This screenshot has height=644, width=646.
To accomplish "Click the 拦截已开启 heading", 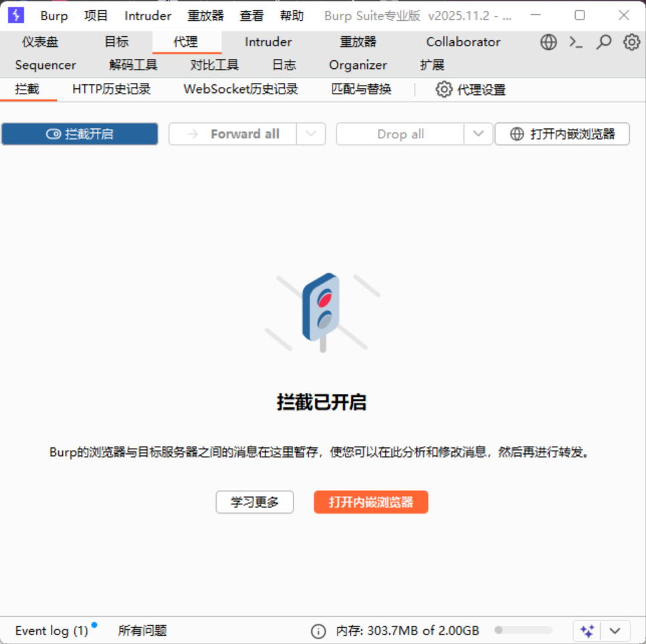I will coord(322,402).
